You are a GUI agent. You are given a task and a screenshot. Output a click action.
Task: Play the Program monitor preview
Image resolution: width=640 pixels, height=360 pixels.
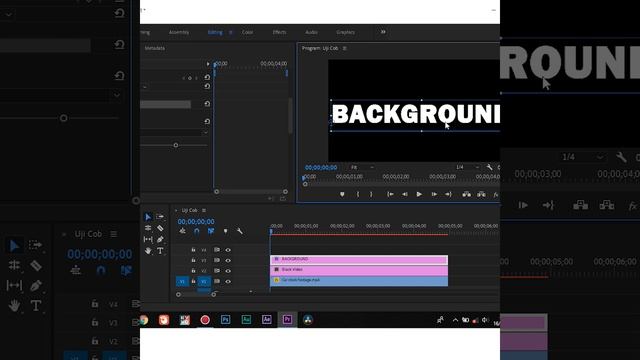pos(419,194)
